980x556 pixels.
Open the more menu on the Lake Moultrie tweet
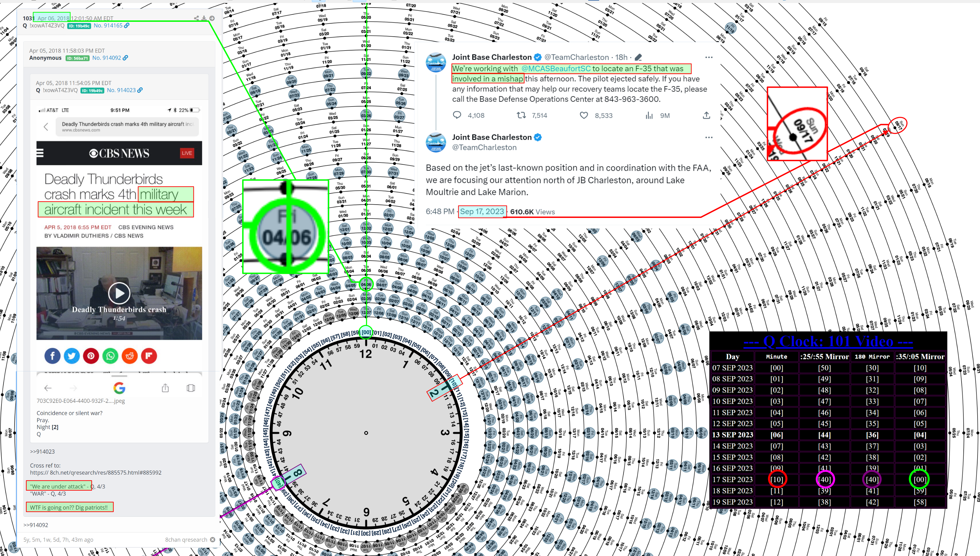coord(709,137)
